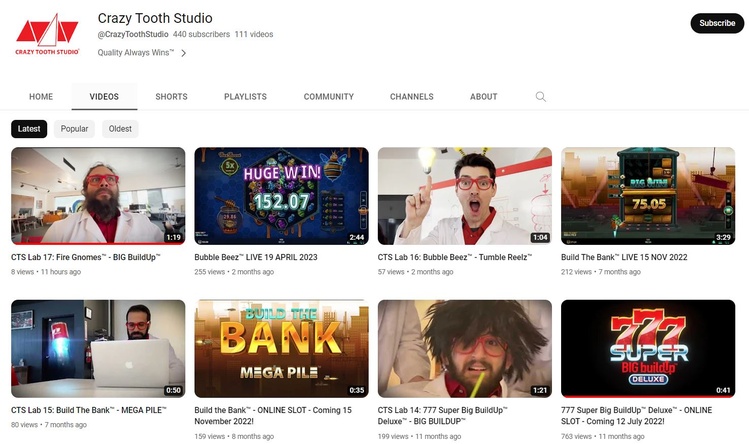The image size is (749, 444).
Task: Click red progress bar on 777 Super thumbnail
Action: (x=648, y=396)
